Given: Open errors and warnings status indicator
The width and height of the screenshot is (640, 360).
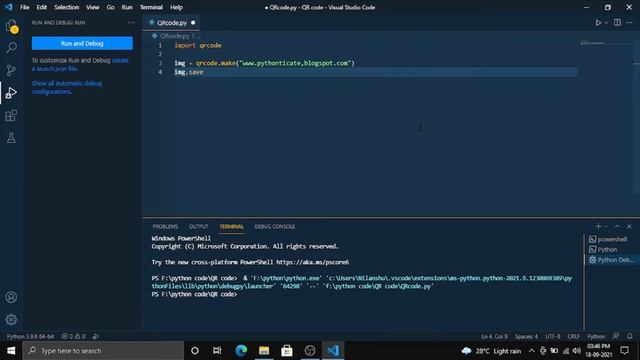Looking at the screenshot, I should click(x=73, y=336).
